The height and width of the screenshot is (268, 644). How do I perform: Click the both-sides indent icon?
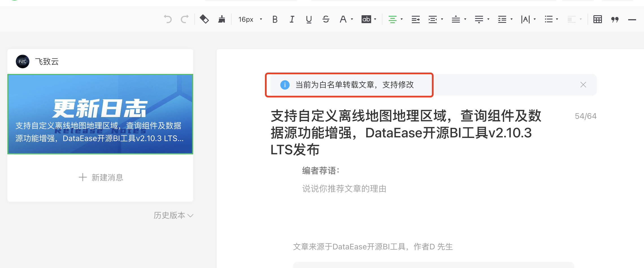pos(433,19)
